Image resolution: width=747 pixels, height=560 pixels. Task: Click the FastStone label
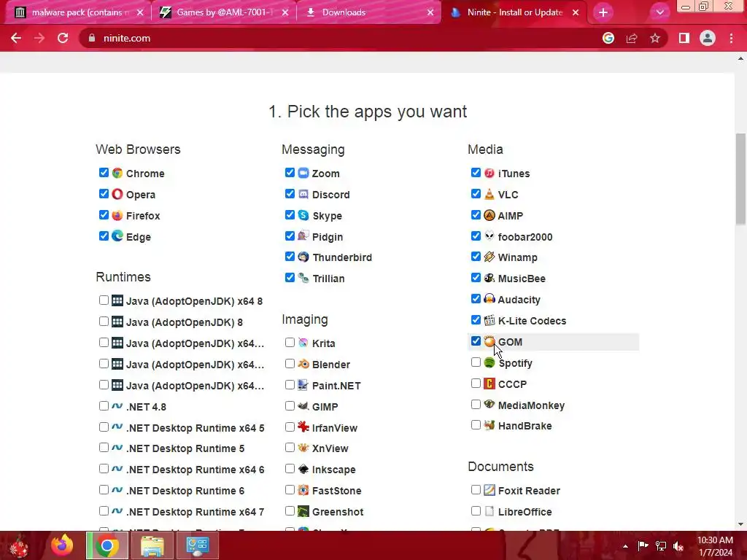[x=337, y=491]
